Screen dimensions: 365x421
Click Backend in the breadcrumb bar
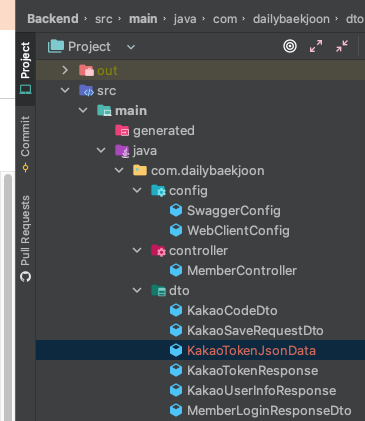pyautogui.click(x=53, y=19)
